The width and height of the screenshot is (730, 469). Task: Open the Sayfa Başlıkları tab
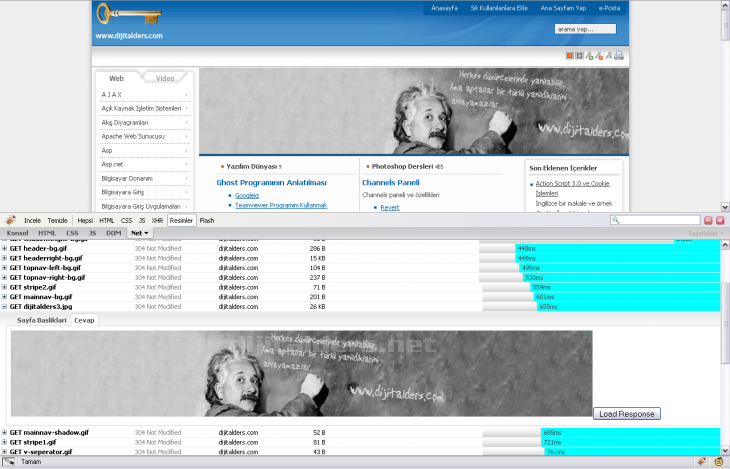click(41, 321)
